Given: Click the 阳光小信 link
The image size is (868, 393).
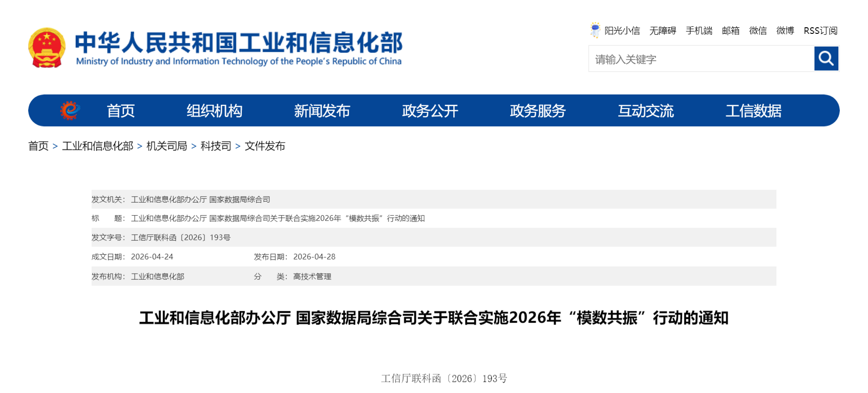Looking at the screenshot, I should (622, 31).
